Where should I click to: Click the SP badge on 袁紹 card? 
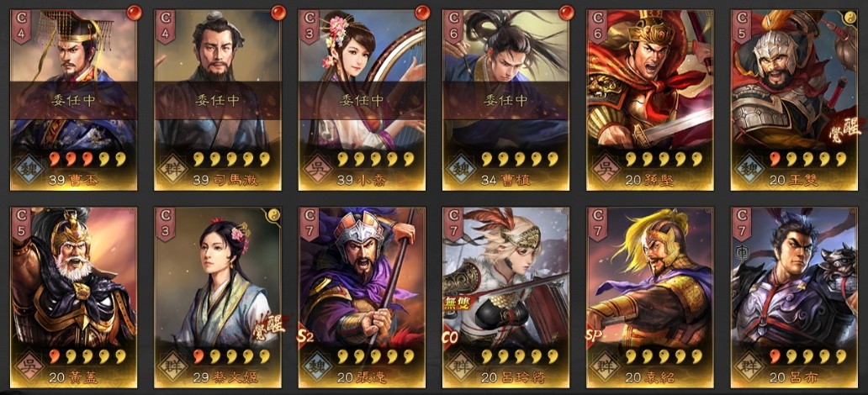pyautogui.click(x=594, y=338)
